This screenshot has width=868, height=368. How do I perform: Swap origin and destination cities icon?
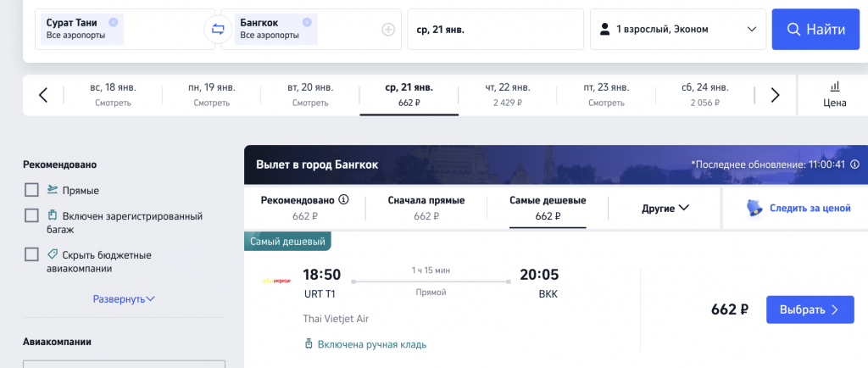[x=218, y=30]
